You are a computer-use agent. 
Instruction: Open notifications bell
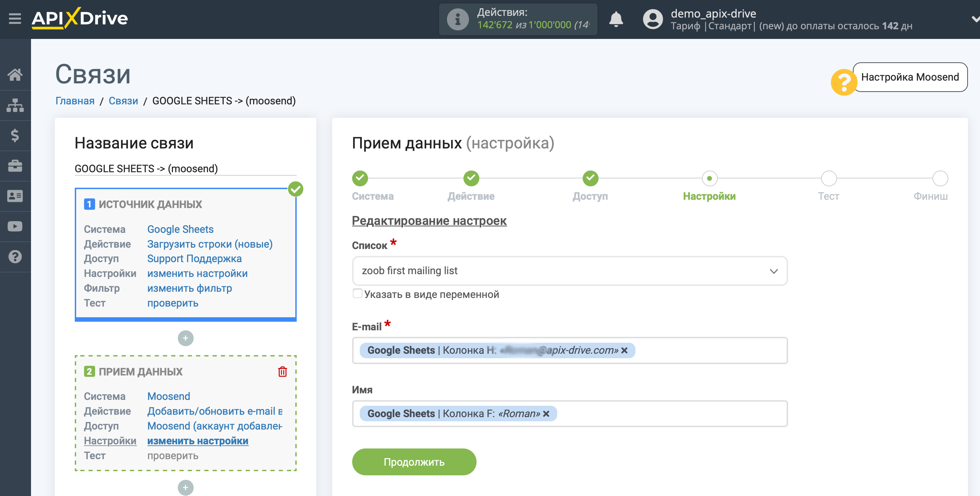pos(615,19)
